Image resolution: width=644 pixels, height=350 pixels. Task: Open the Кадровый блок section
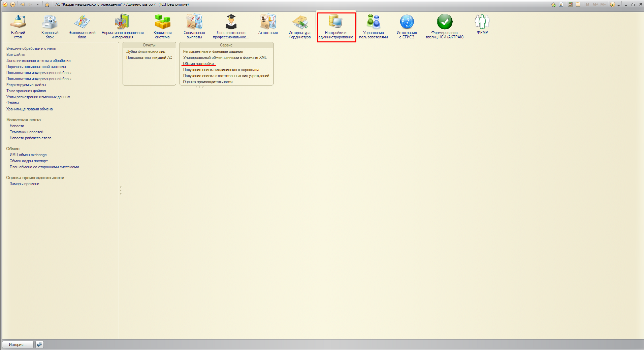[x=50, y=26]
